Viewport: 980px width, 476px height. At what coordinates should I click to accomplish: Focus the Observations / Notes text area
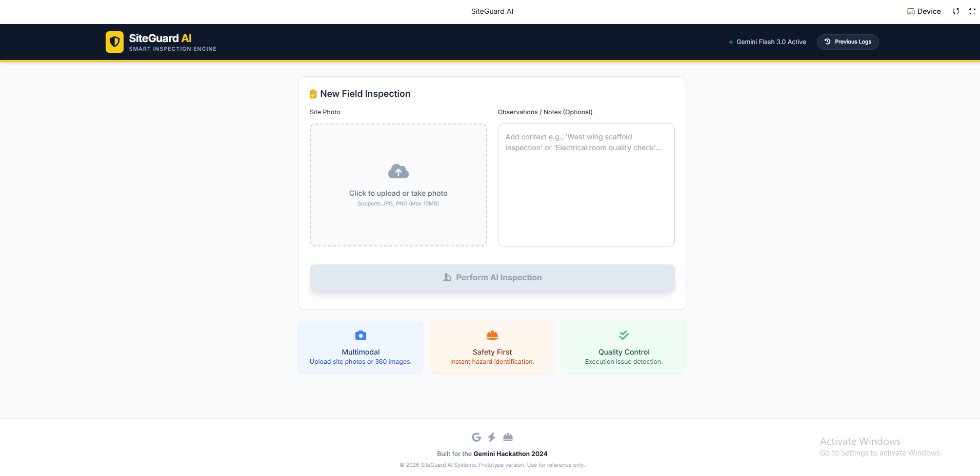click(586, 185)
